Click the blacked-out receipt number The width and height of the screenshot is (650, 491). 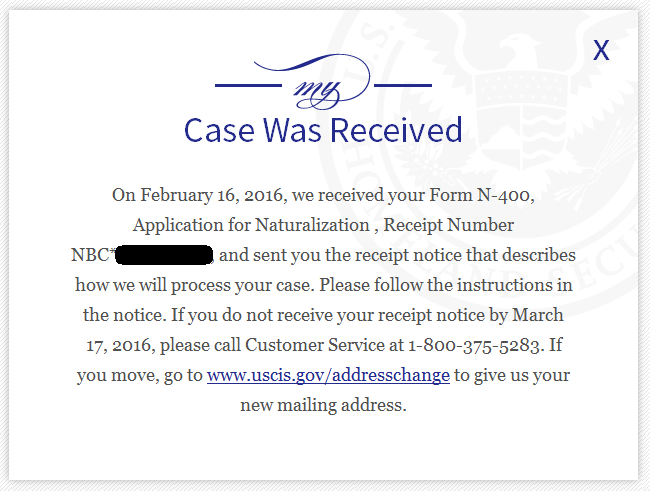coord(164,255)
